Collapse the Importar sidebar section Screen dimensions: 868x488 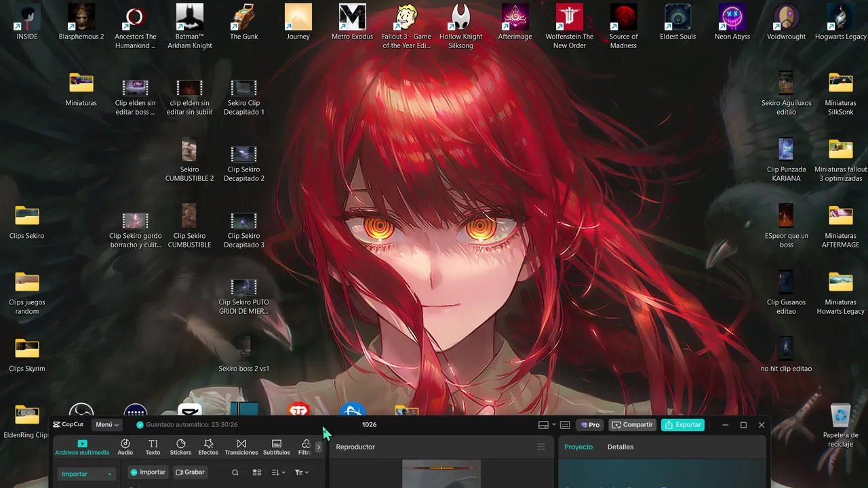coord(86,474)
